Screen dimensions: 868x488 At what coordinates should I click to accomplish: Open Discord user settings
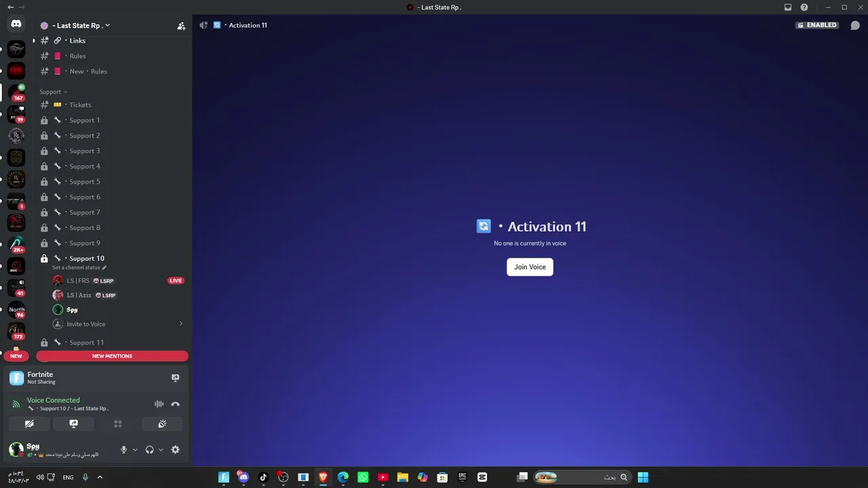[x=176, y=449]
